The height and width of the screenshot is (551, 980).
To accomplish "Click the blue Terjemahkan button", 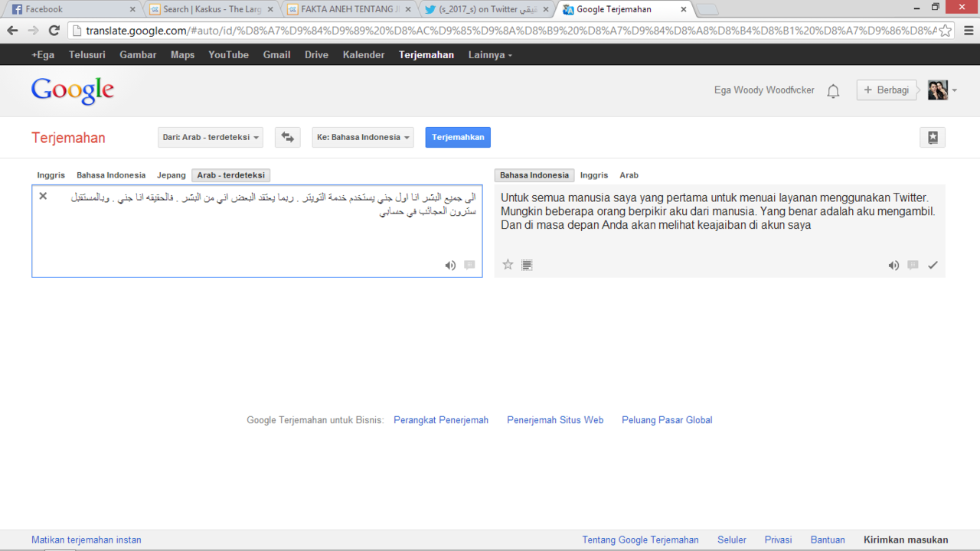I will [458, 137].
